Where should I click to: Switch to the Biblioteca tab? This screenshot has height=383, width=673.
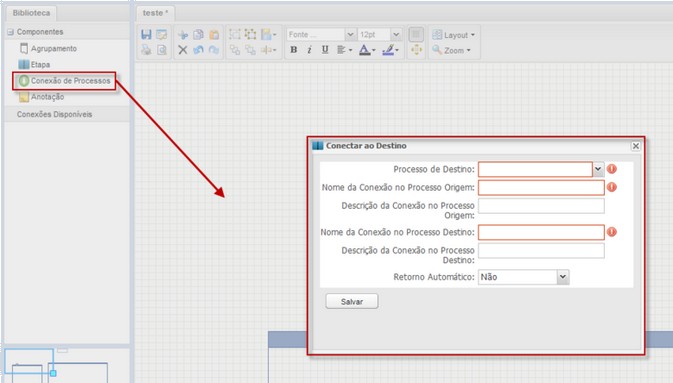[x=31, y=13]
